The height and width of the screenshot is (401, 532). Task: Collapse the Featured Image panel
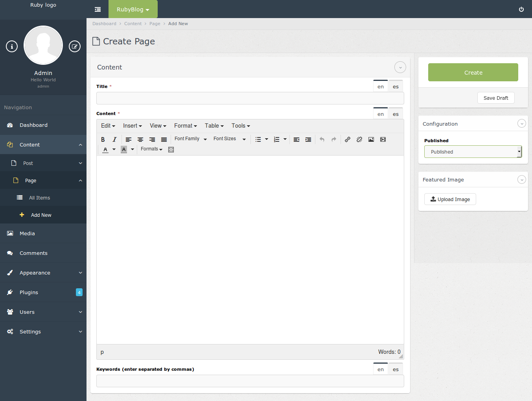click(521, 179)
